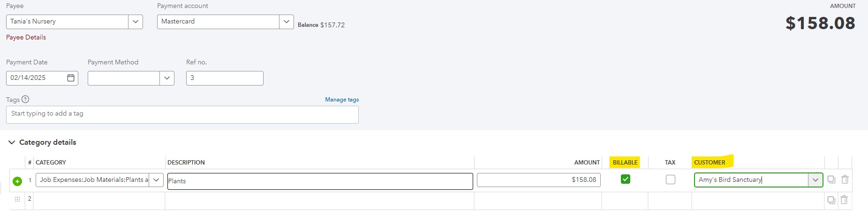Open the Payee dropdown for Tania's Nursery

tap(136, 22)
